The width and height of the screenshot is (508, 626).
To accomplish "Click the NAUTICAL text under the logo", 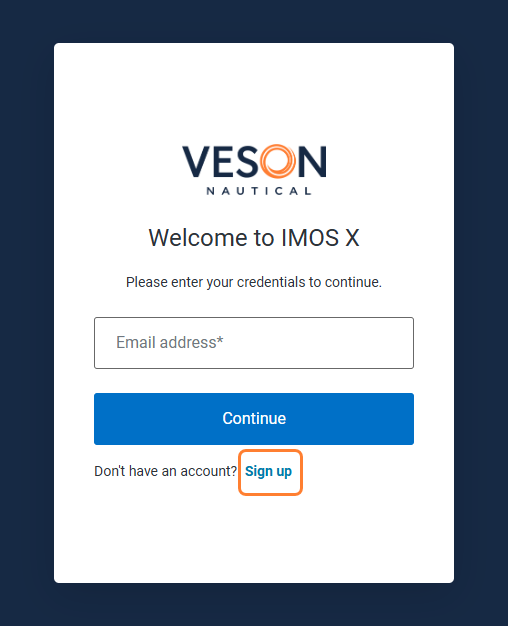I will pos(258,191).
